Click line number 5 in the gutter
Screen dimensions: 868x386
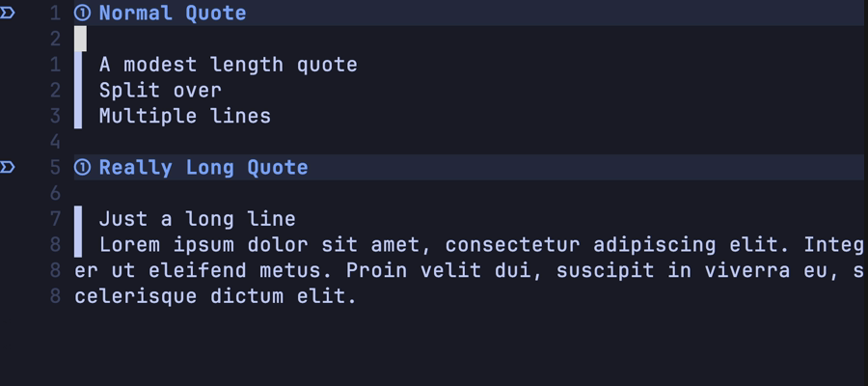pyautogui.click(x=55, y=168)
